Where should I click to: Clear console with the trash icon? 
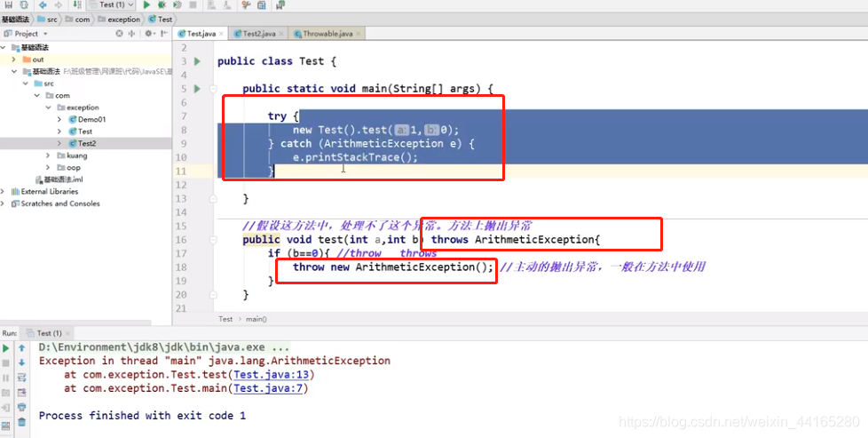tap(21, 422)
